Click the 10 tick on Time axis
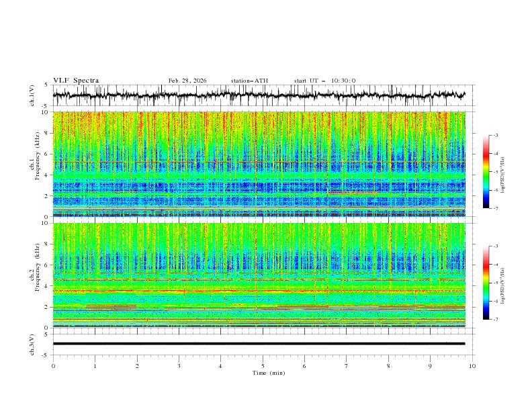The width and height of the screenshot is (532, 411). [x=472, y=366]
